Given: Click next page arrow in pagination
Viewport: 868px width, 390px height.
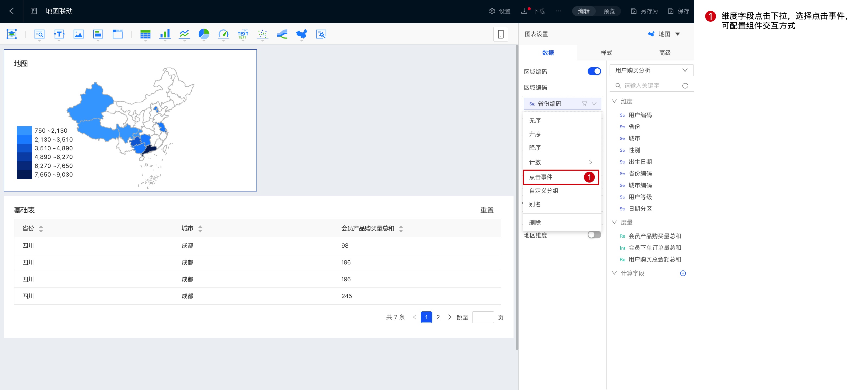Looking at the screenshot, I should pos(449,317).
